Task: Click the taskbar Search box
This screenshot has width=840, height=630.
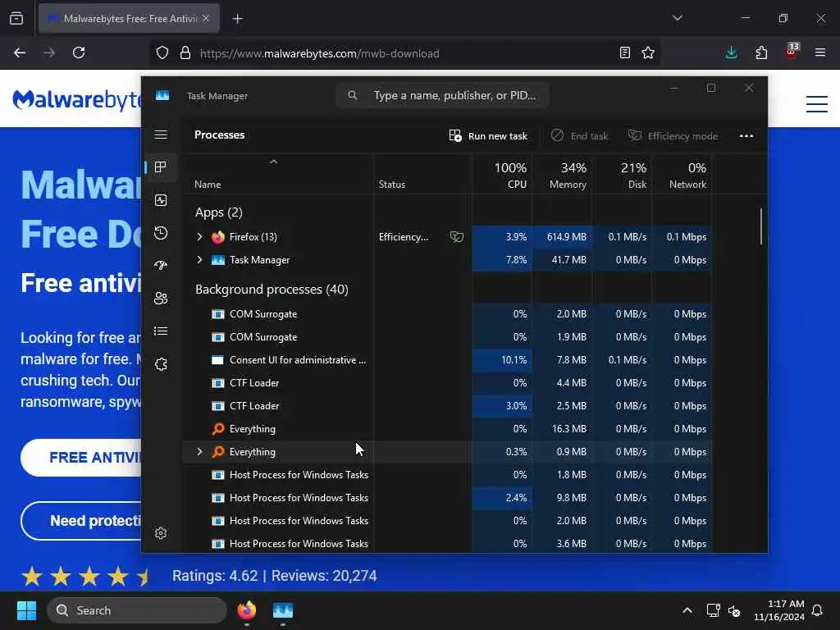Action: point(137,610)
